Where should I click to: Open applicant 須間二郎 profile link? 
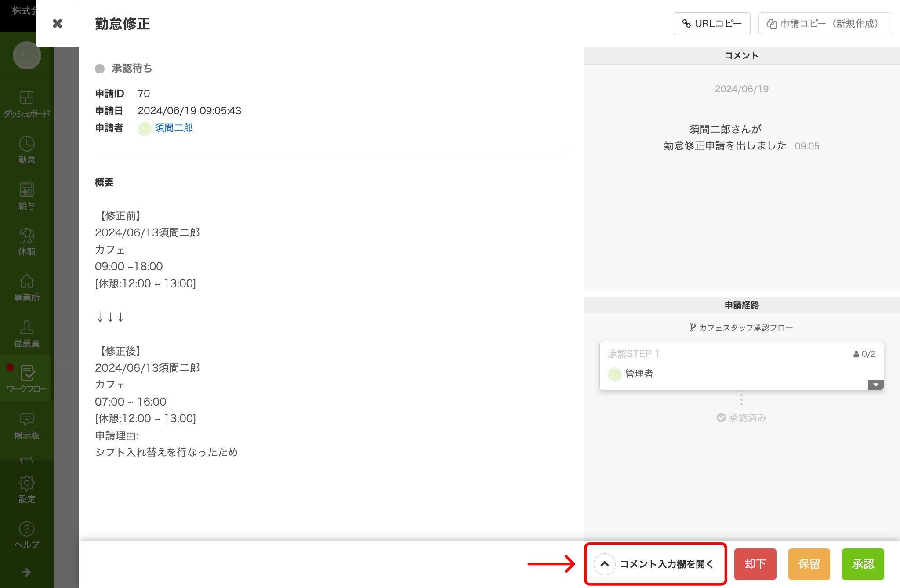click(174, 128)
